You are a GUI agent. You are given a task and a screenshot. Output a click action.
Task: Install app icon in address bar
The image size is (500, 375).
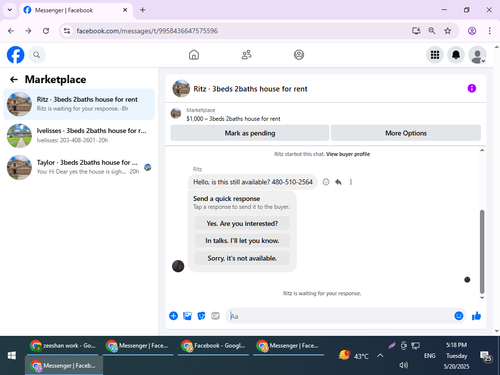point(416,31)
